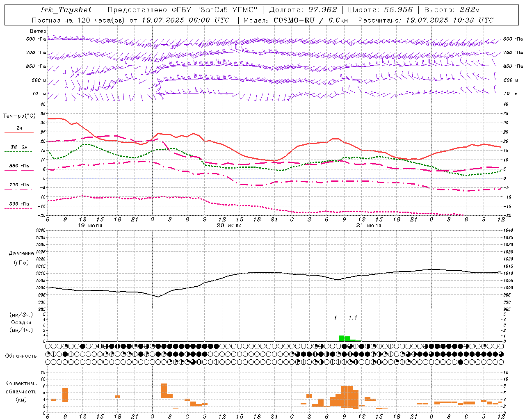Click the '850 гПа' entry in the temperature legend

[x=19, y=166]
